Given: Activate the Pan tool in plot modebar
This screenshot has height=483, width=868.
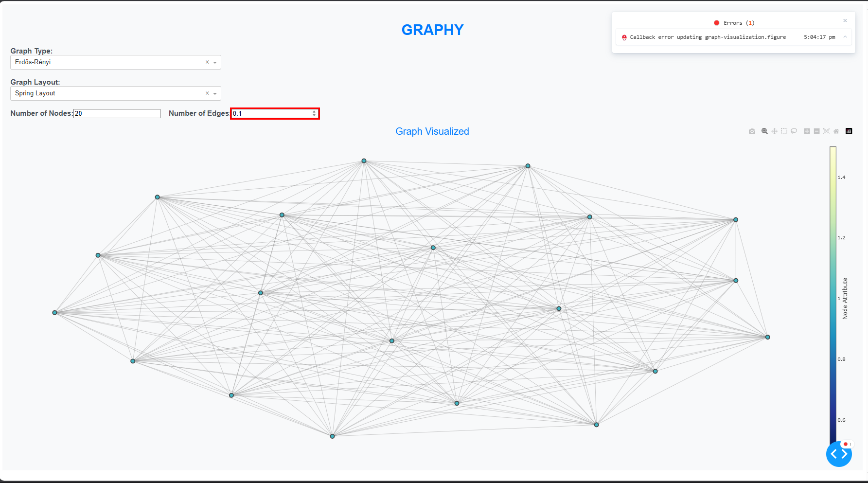Looking at the screenshot, I should pos(774,131).
